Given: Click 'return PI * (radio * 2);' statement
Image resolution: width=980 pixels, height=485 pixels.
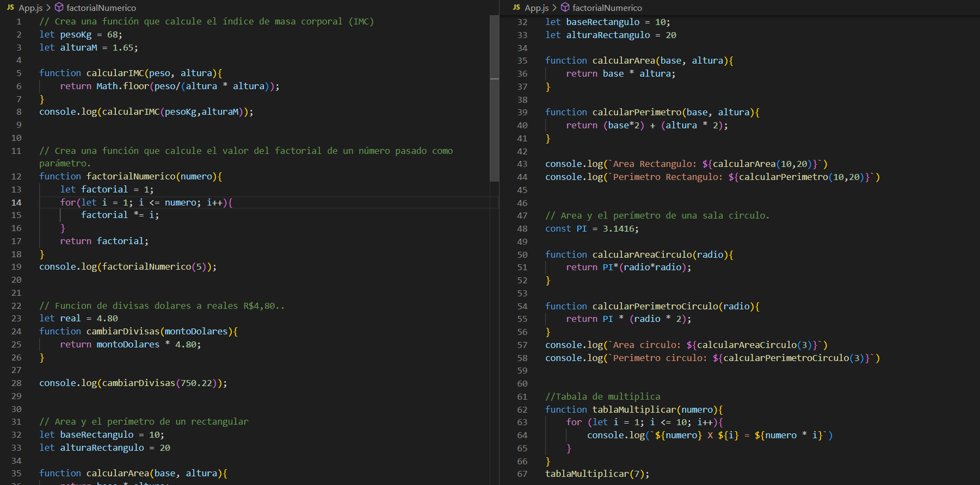Looking at the screenshot, I should pyautogui.click(x=629, y=319).
